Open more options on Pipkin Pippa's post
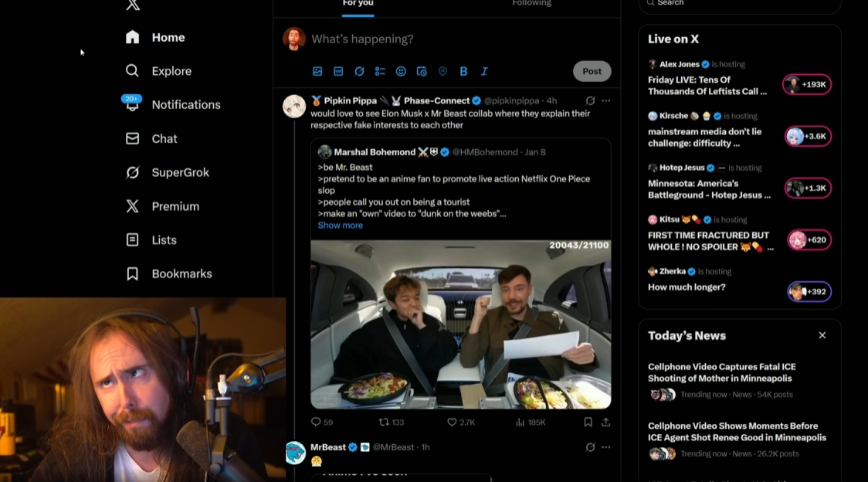The image size is (868, 482). [x=606, y=101]
